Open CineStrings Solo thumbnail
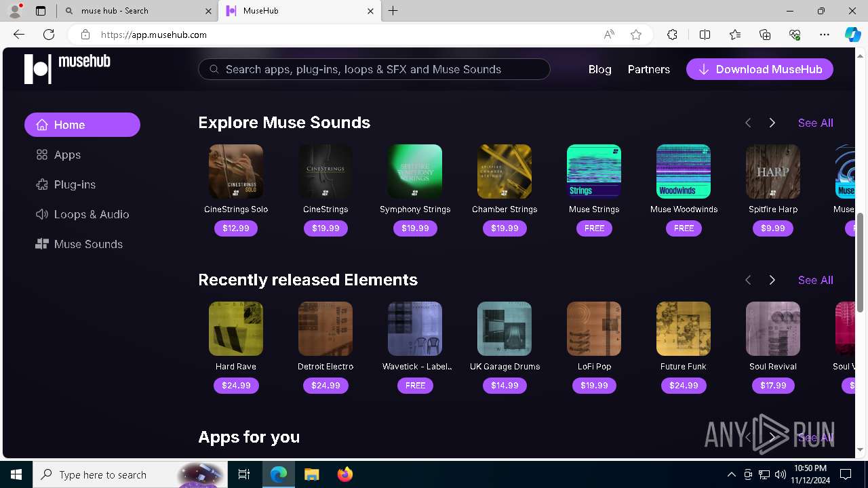This screenshot has width=868, height=488. pyautogui.click(x=236, y=171)
